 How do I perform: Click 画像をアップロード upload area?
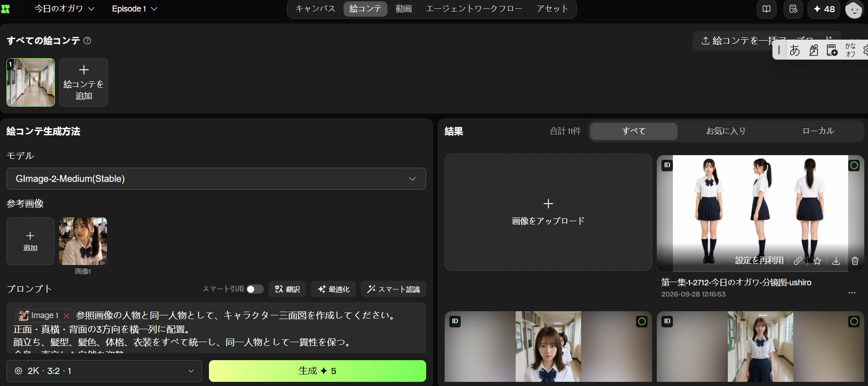[548, 212]
